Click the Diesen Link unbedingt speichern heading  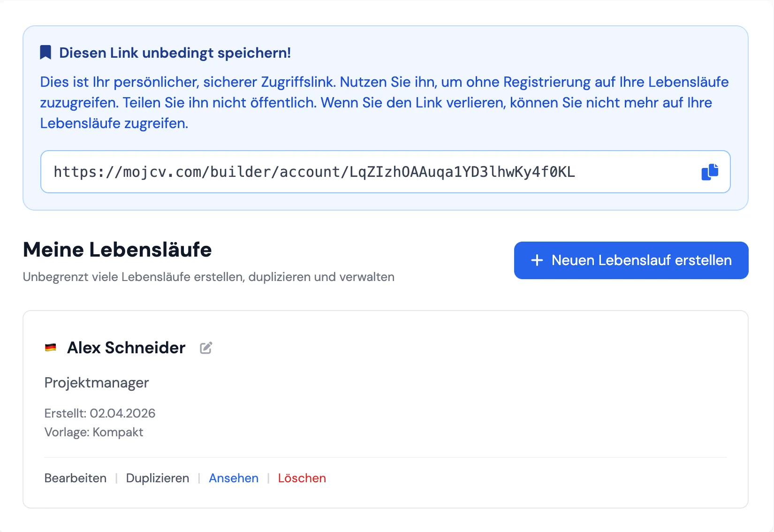tap(175, 53)
